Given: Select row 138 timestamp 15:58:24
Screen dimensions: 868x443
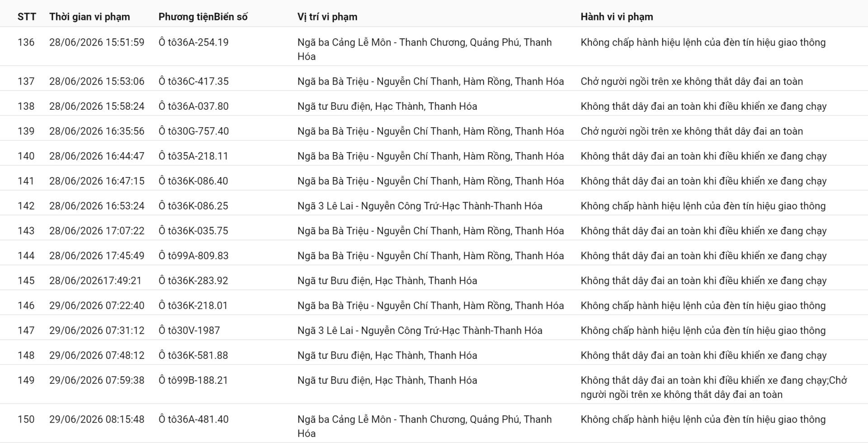Looking at the screenshot, I should click(x=97, y=106).
